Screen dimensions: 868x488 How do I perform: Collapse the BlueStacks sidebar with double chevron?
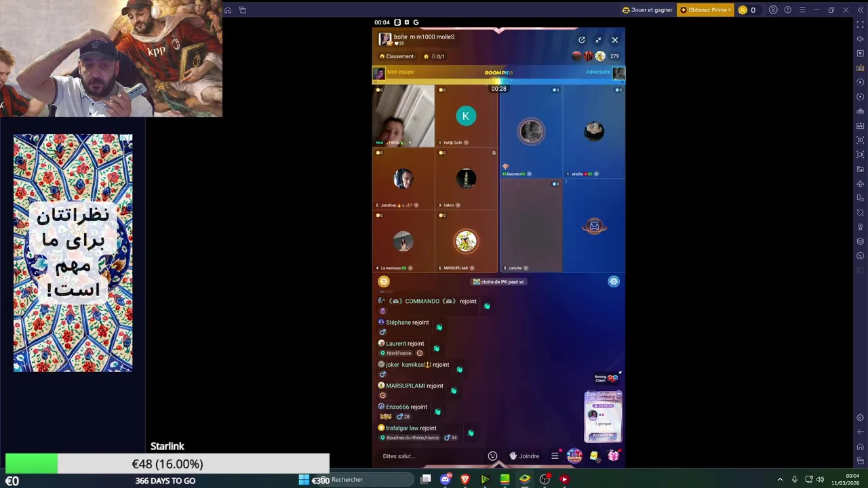click(x=861, y=10)
